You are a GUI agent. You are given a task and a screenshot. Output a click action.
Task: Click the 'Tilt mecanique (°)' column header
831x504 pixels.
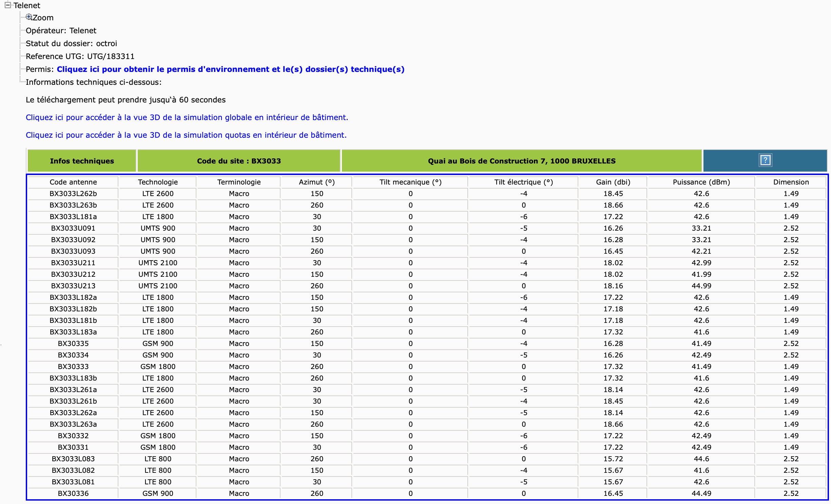pyautogui.click(x=410, y=182)
